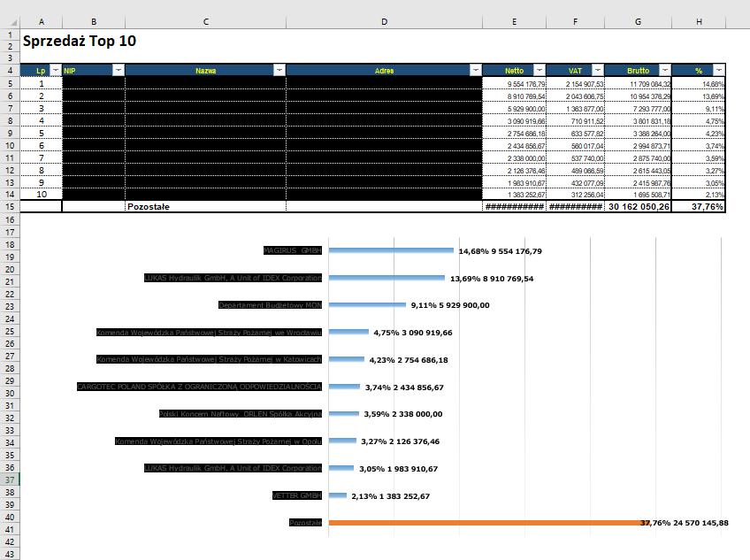The width and height of the screenshot is (750, 560).
Task: Click Lp cell with number 10
Action: coord(42,195)
